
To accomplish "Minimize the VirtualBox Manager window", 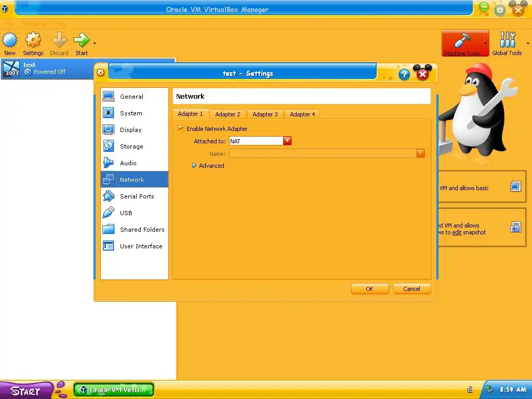I will (x=484, y=8).
